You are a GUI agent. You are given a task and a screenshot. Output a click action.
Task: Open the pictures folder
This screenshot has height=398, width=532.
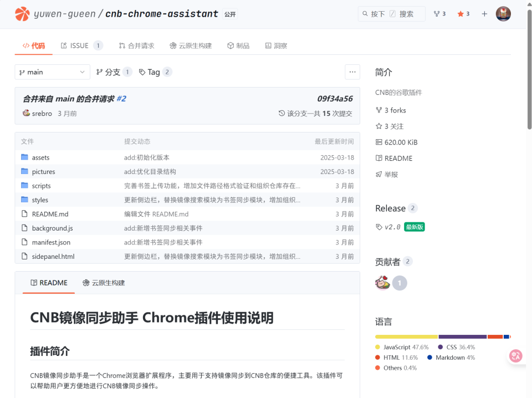(43, 172)
